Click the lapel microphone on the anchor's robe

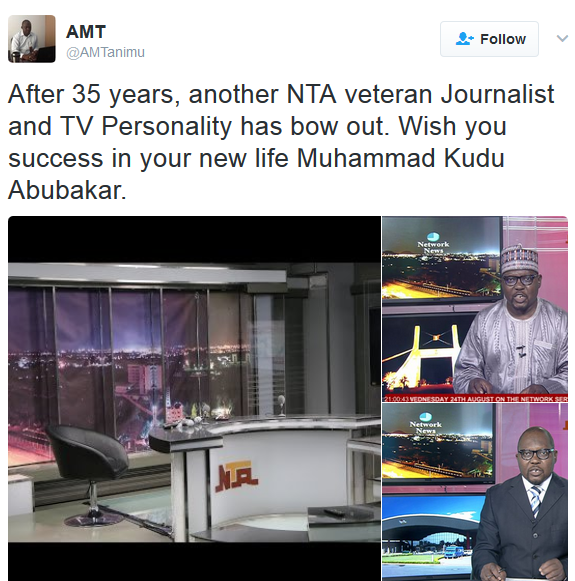521,351
